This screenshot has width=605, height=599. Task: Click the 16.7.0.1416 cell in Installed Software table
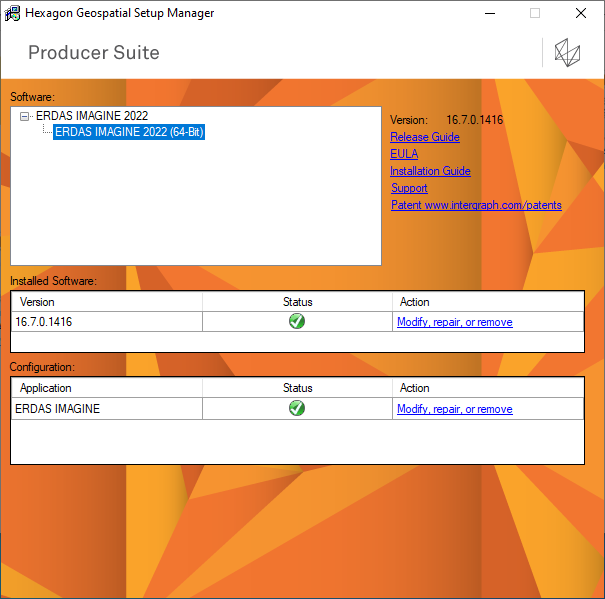coord(107,321)
